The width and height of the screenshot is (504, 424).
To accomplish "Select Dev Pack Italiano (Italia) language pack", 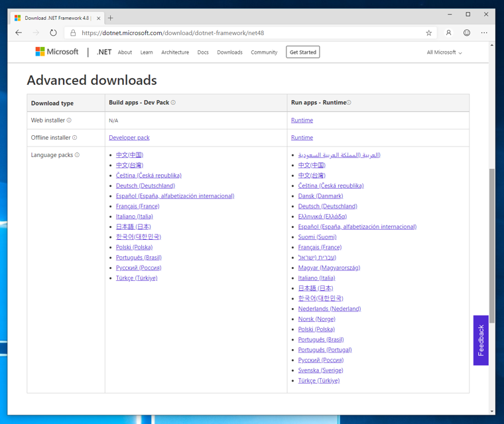I will click(x=135, y=217).
